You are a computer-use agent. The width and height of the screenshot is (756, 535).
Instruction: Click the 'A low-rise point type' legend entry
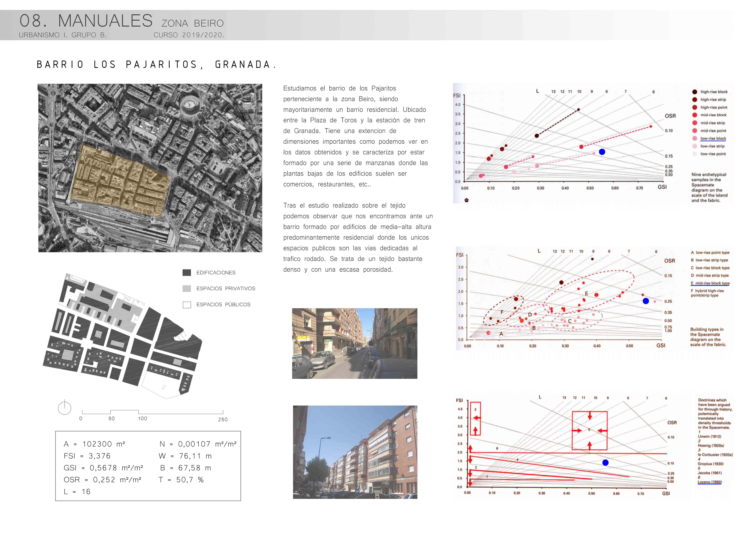coord(710,252)
